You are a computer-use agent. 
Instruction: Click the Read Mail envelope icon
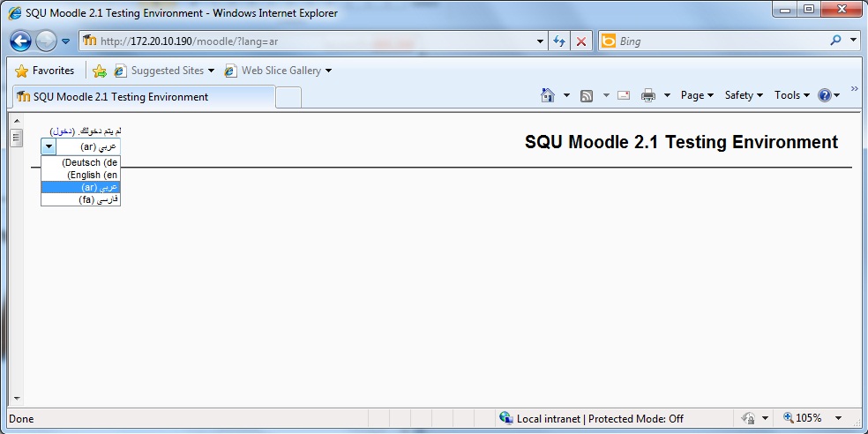tap(624, 95)
